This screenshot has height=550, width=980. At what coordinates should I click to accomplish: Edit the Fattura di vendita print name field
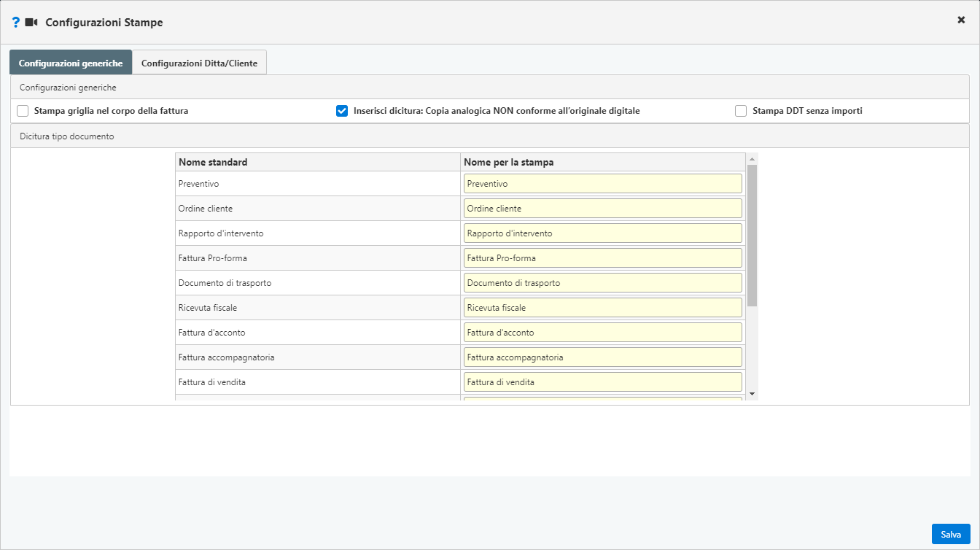tap(602, 382)
